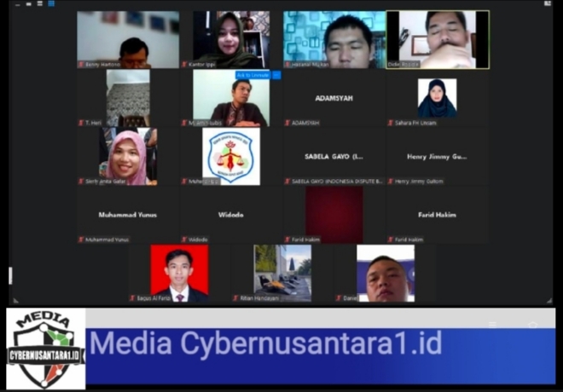Select the scales of justice logo tile
563x392 pixels.
(231, 156)
